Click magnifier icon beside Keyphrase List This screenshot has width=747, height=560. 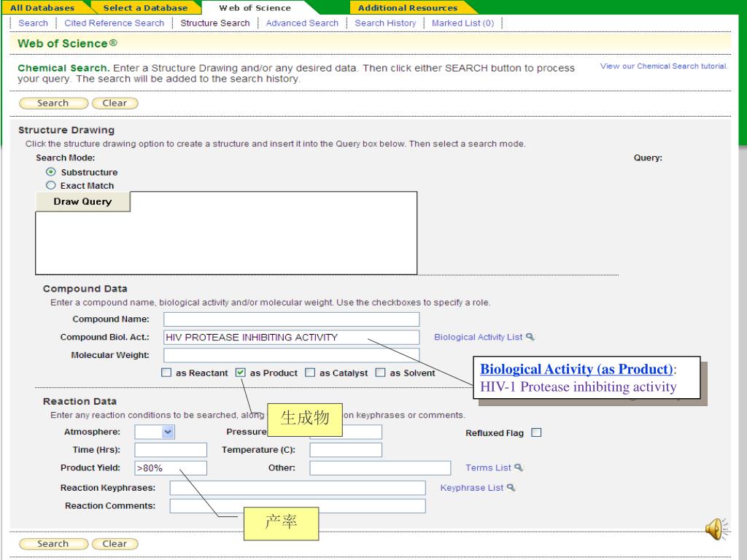[511, 488]
